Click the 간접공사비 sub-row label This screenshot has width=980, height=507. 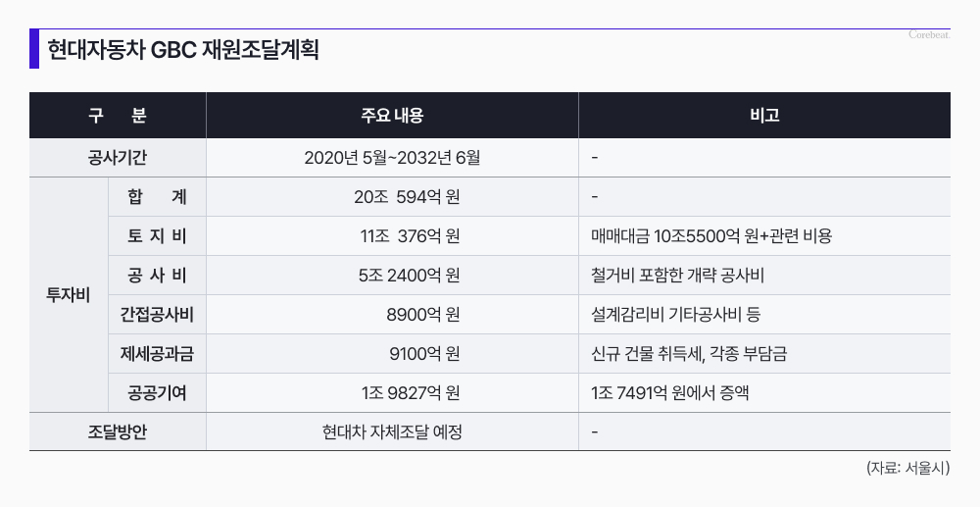pyautogui.click(x=157, y=315)
